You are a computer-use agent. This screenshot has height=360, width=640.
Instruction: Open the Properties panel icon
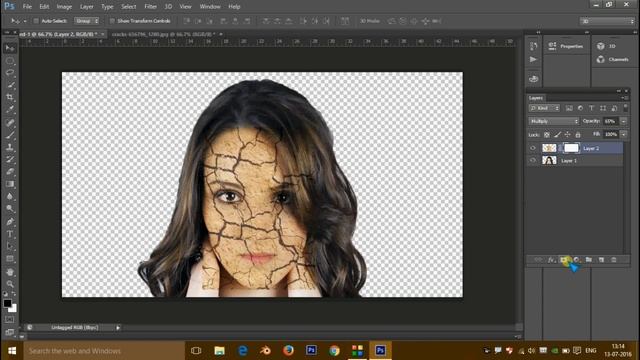pyautogui.click(x=552, y=46)
